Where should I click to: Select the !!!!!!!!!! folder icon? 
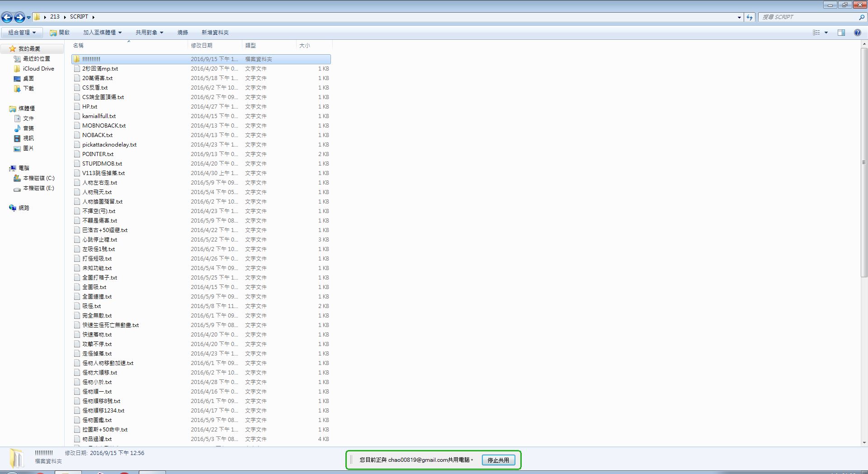[x=77, y=59]
